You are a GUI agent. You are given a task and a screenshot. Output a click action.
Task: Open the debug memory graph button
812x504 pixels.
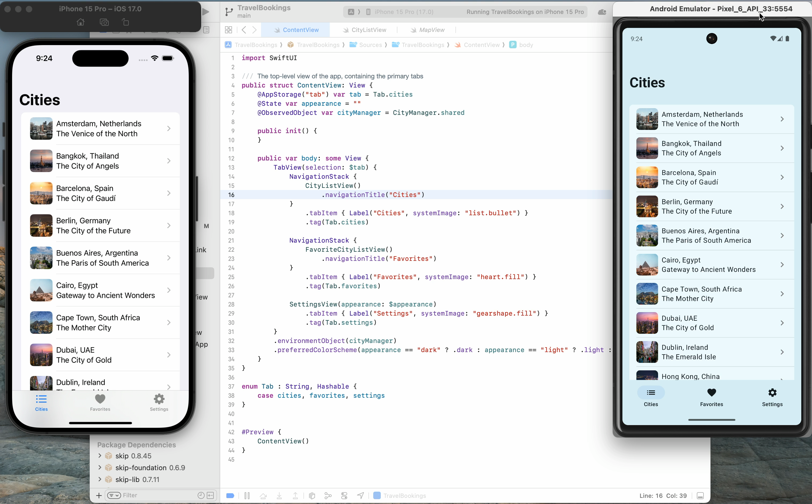[x=328, y=496]
